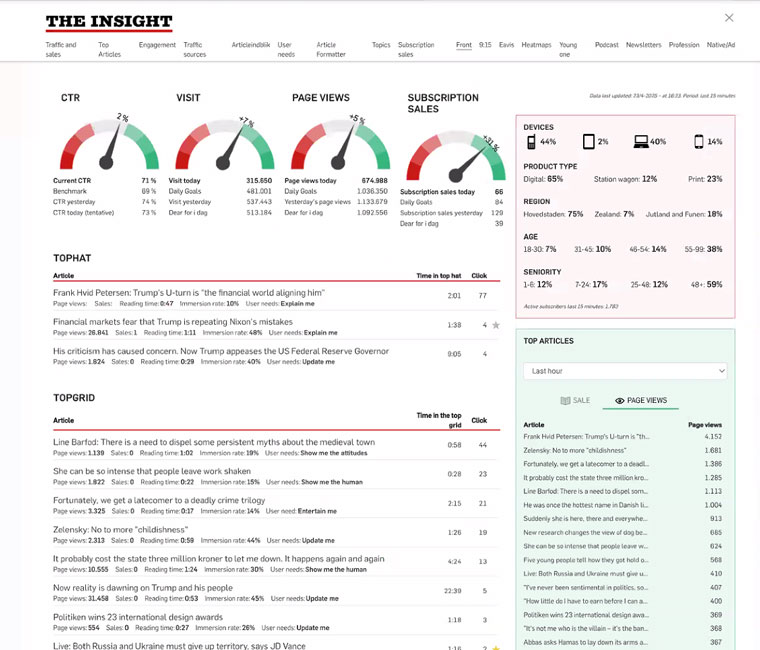
Task: Open the Profession menu item
Action: pos(684,45)
